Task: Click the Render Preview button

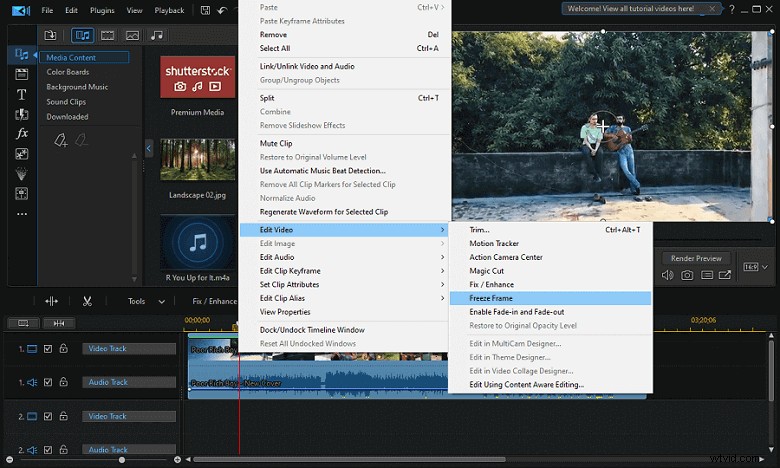Action: point(696,258)
